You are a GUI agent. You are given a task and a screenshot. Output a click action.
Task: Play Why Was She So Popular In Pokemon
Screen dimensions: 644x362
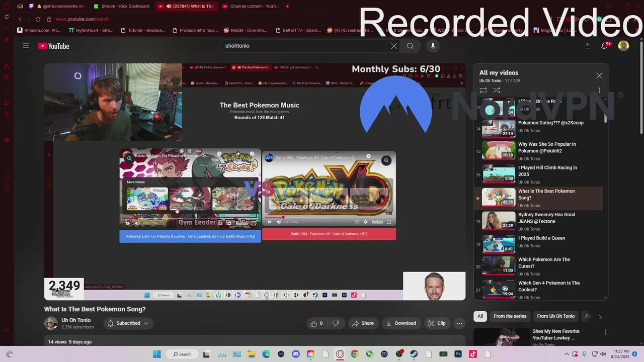[538, 151]
